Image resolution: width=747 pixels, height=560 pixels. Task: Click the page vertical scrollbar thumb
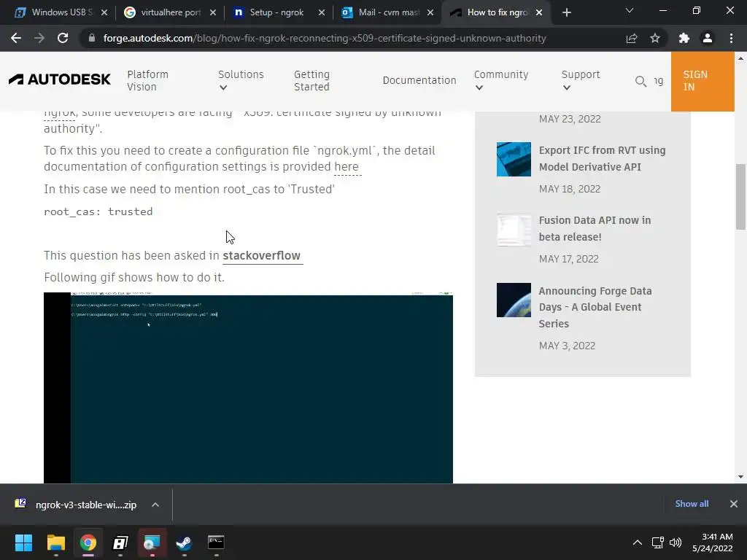tap(740, 196)
